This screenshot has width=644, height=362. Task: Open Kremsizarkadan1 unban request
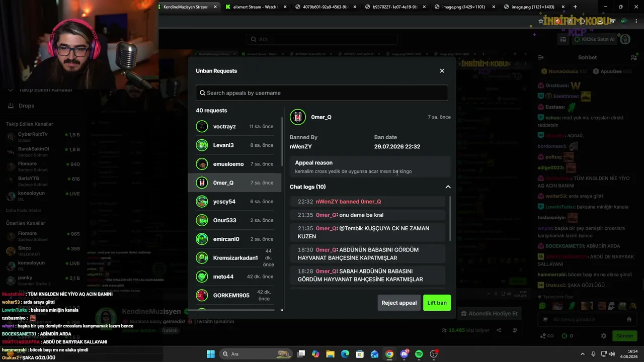click(234, 258)
